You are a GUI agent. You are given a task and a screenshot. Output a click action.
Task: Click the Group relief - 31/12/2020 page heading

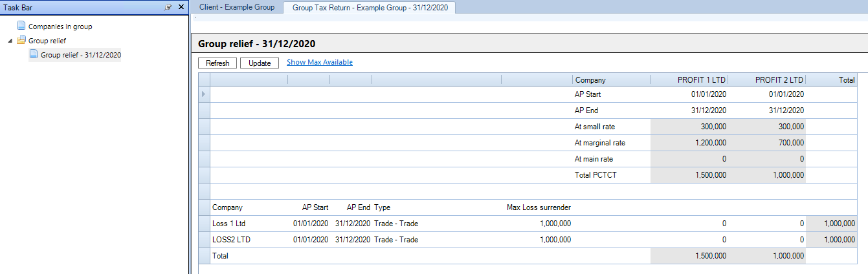257,43
